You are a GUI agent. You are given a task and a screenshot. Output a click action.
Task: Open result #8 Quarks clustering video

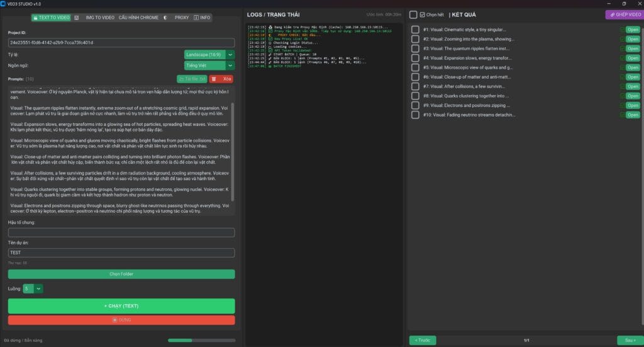point(633,96)
